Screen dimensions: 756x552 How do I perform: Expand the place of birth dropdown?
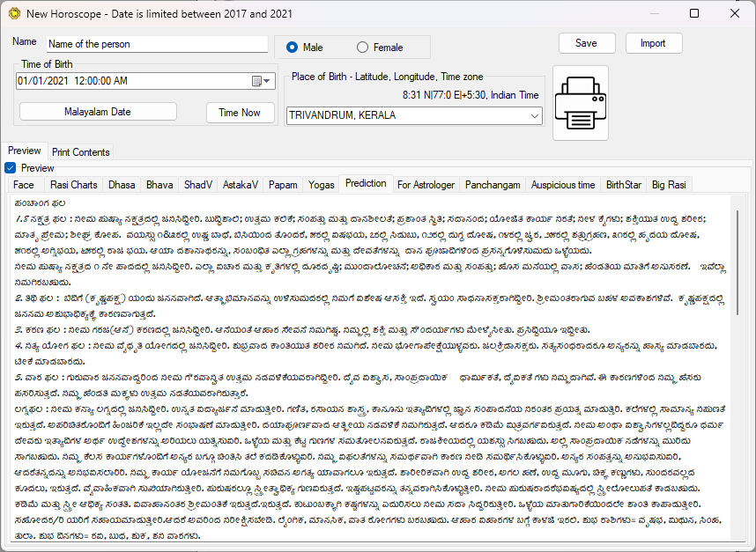(534, 115)
